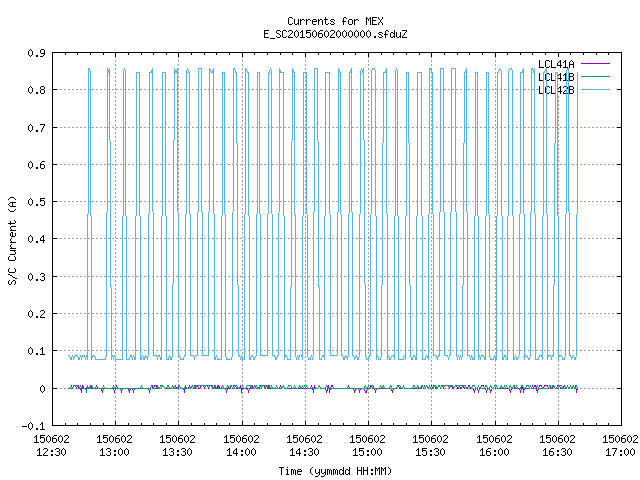Click the LCL41B legend label
The height and width of the screenshot is (480, 640).
pyautogui.click(x=556, y=77)
